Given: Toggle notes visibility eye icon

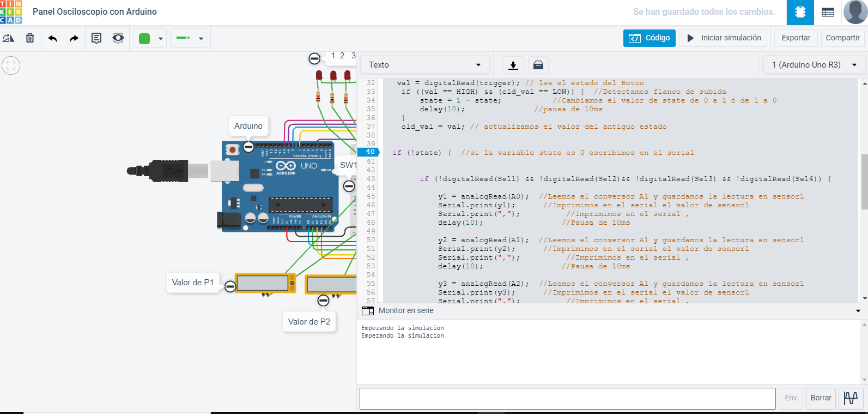Looking at the screenshot, I should pos(118,38).
